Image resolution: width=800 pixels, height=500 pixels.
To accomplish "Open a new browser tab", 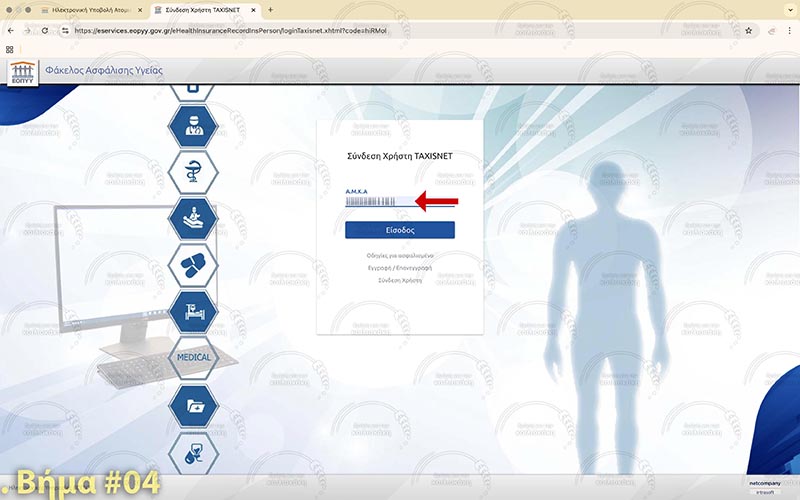I will pyautogui.click(x=270, y=10).
